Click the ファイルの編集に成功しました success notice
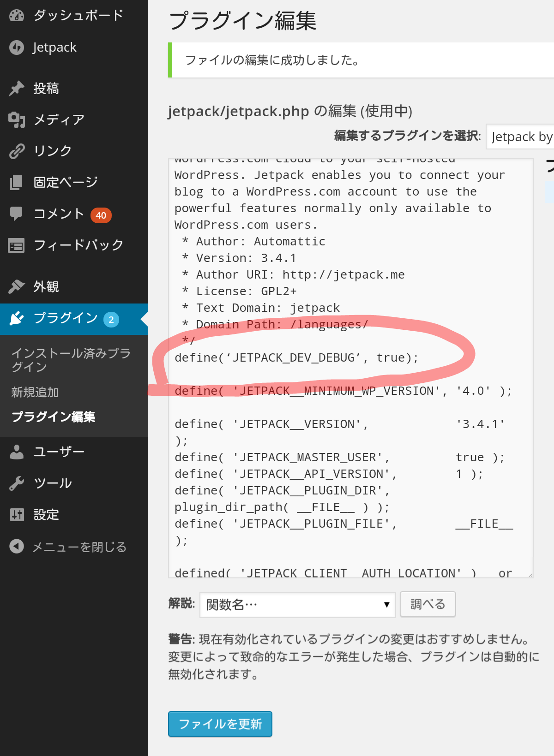This screenshot has width=554, height=756. (362, 60)
